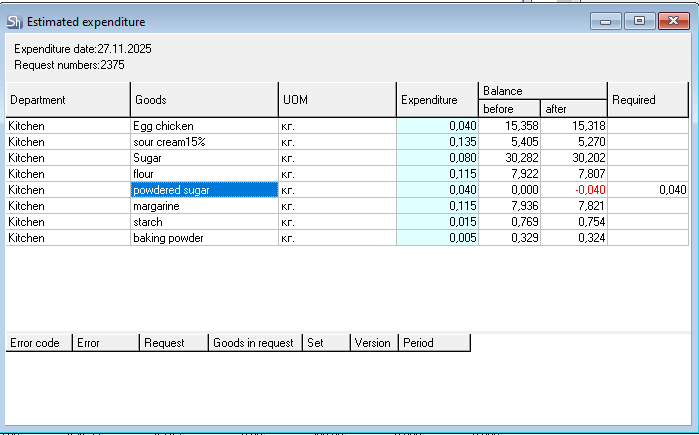699x435 pixels.
Task: Click the margarine expenditure value 0,115
Action: click(437, 206)
